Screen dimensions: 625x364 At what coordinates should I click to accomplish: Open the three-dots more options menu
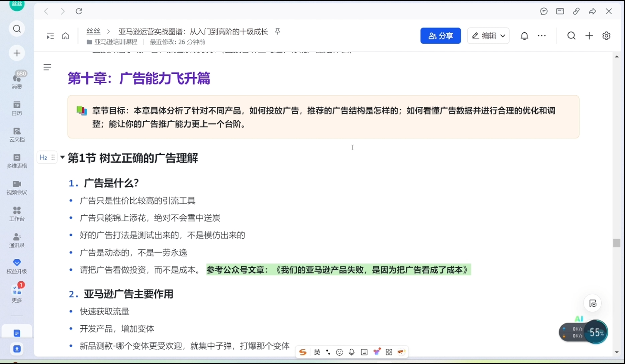coord(542,36)
